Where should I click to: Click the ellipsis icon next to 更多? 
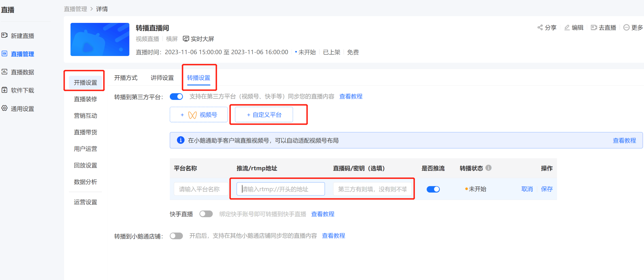627,27
